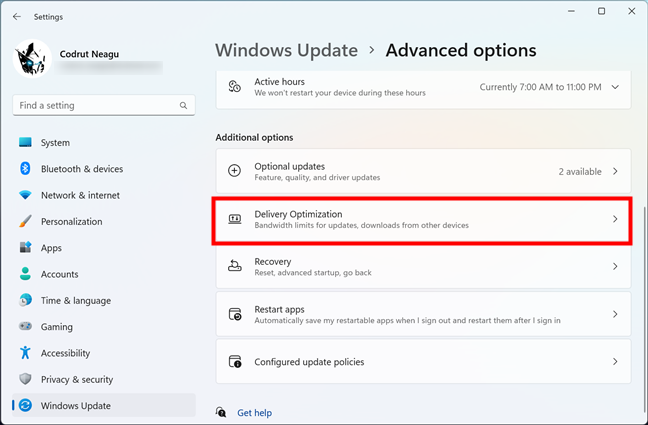Select Network & internet in sidebar
Viewport: 648px width, 425px height.
click(104, 195)
